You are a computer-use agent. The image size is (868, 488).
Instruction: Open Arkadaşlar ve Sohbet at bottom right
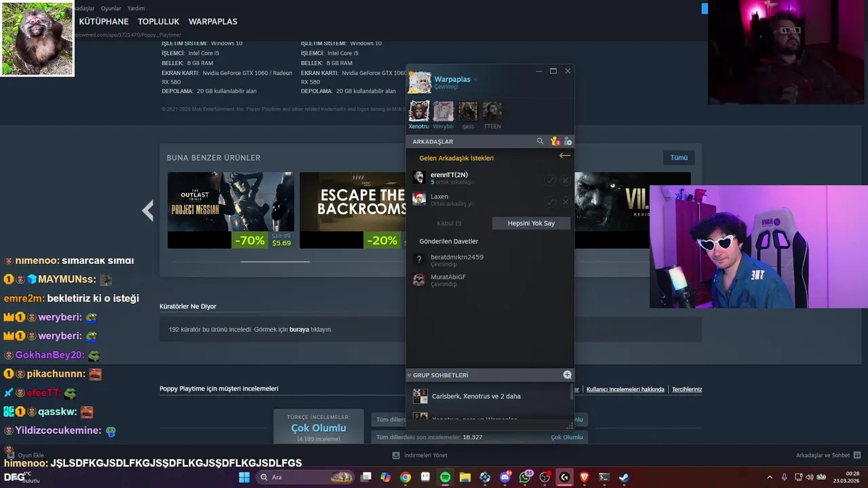pyautogui.click(x=829, y=455)
